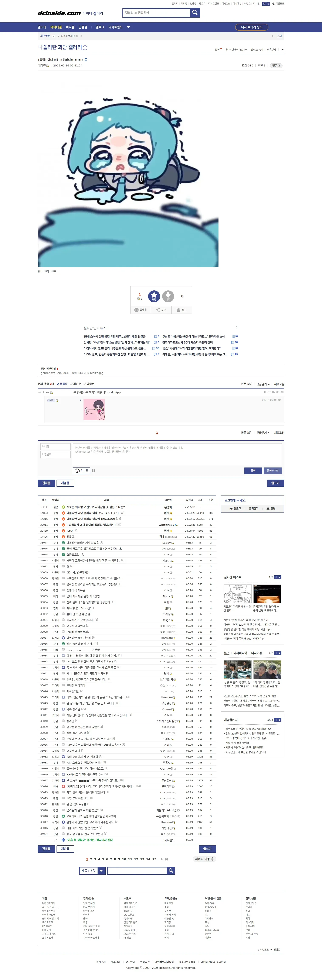Open the 미니갤 navigation tab
Image resolution: width=322 pixels, height=980 pixels.
coord(70,27)
